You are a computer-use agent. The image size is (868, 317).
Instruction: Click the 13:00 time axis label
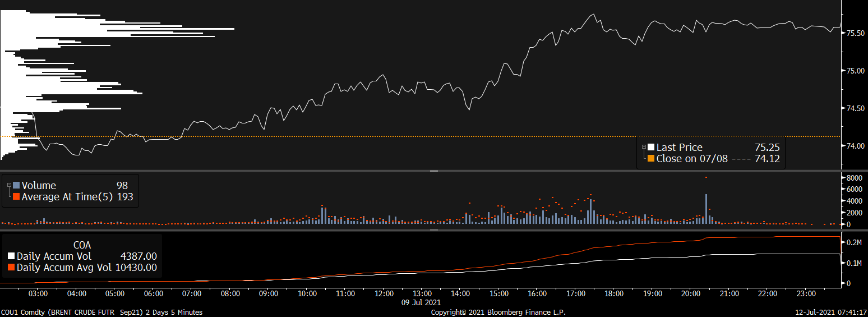coord(422,293)
